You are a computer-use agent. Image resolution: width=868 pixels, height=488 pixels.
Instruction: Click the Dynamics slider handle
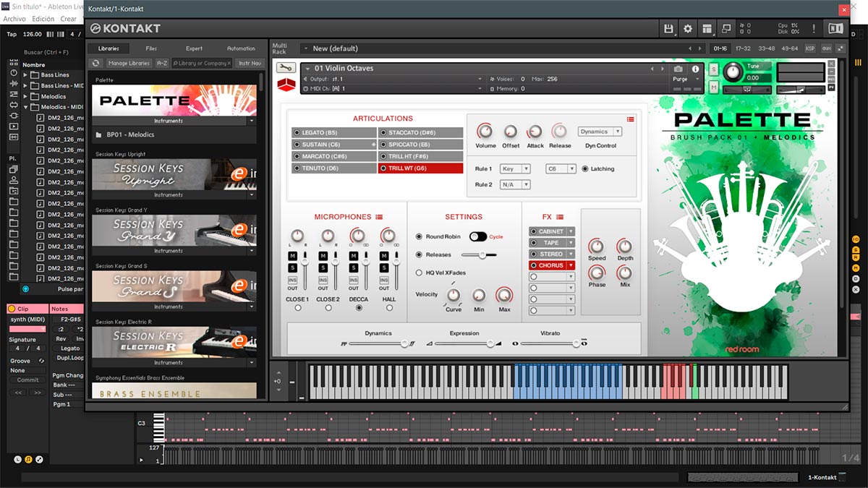405,344
